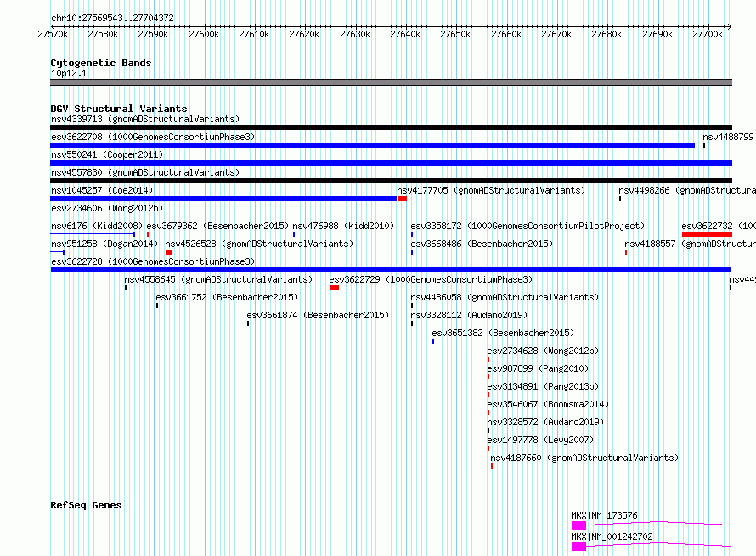756x556 pixels.
Task: Open nsv4558645 gnomAD variant label
Action: coord(218,279)
